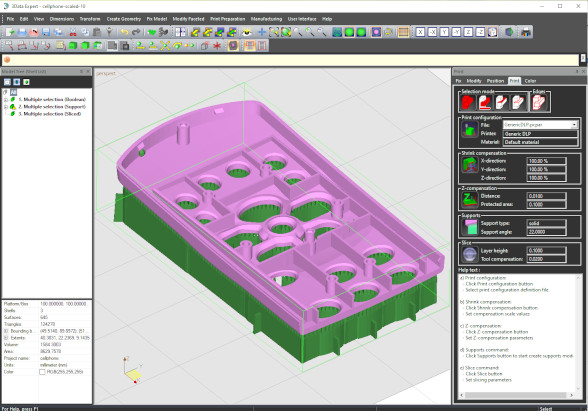This screenshot has height=411, width=588.
Task: Click the Help text horizontal scrollbar
Action: [516, 395]
